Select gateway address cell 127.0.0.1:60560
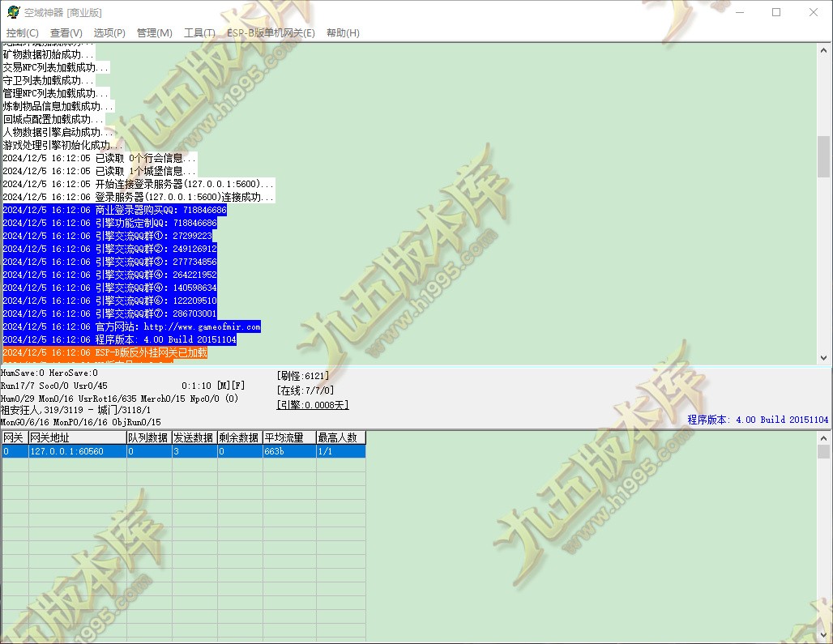 [x=77, y=451]
